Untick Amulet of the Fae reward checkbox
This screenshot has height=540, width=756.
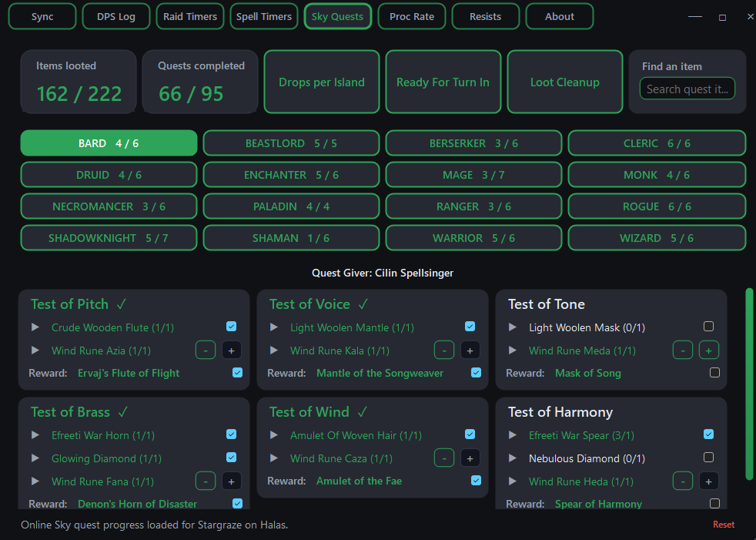click(477, 481)
